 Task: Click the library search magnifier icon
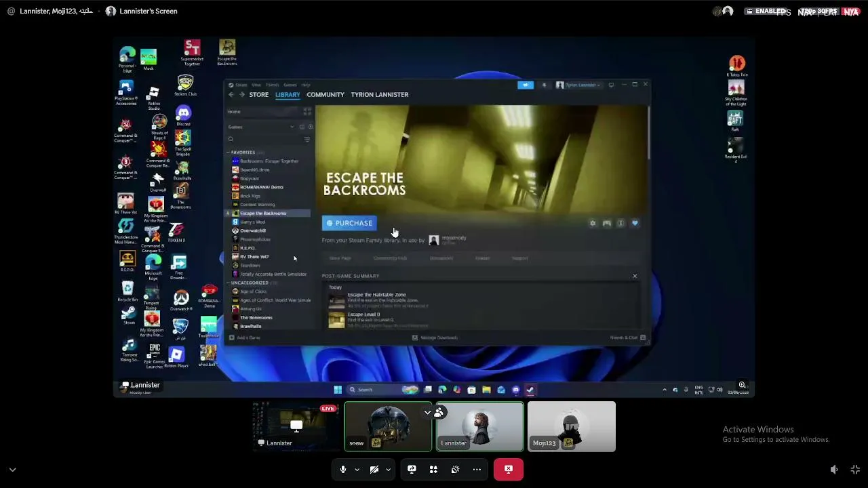pyautogui.click(x=231, y=139)
